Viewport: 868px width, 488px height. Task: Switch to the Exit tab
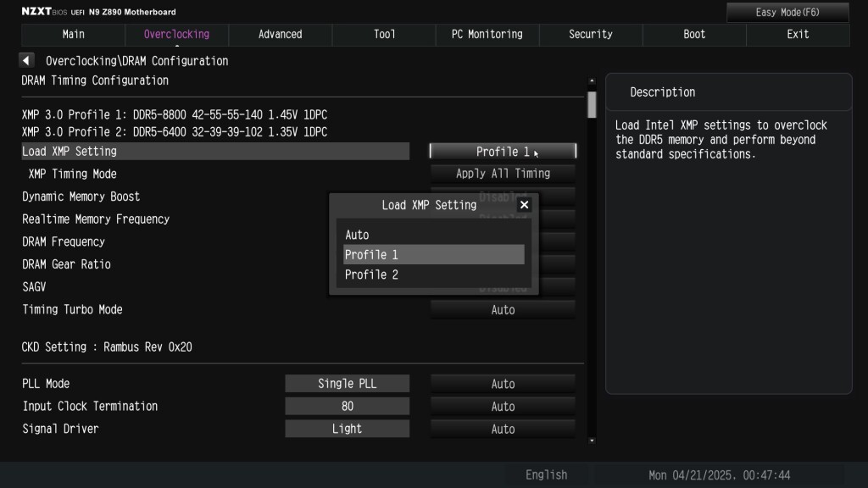[x=798, y=34]
